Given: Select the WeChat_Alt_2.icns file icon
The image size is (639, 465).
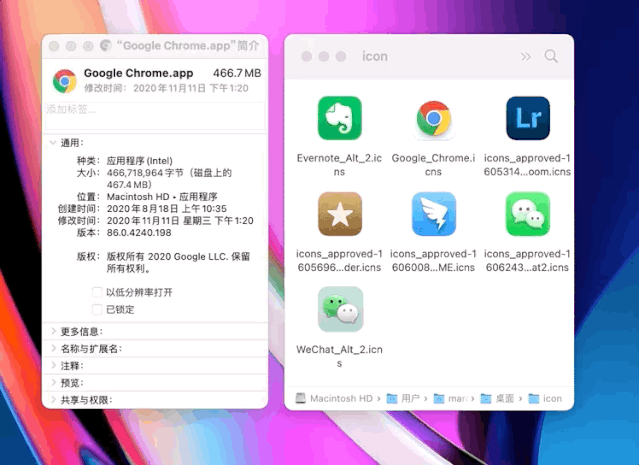Looking at the screenshot, I should point(340,309).
